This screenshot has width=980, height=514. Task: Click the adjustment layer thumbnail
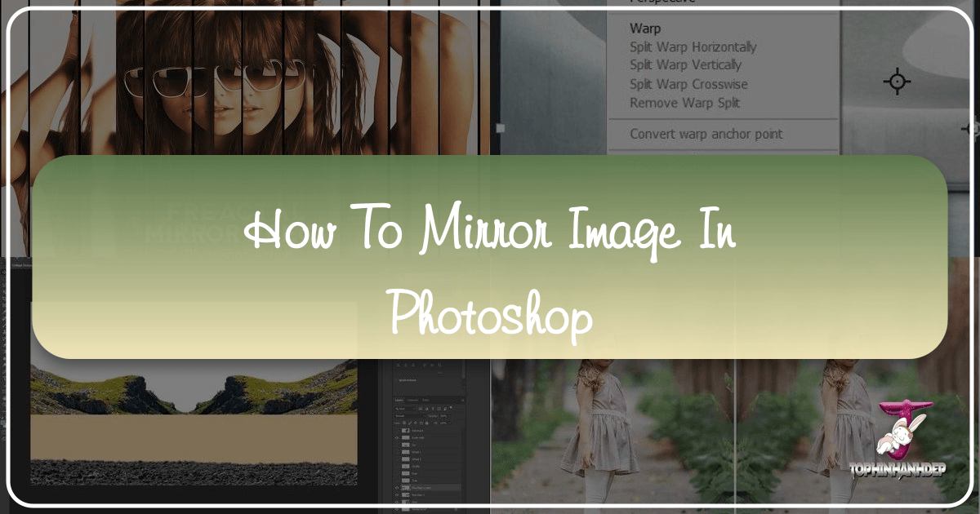[405, 431]
